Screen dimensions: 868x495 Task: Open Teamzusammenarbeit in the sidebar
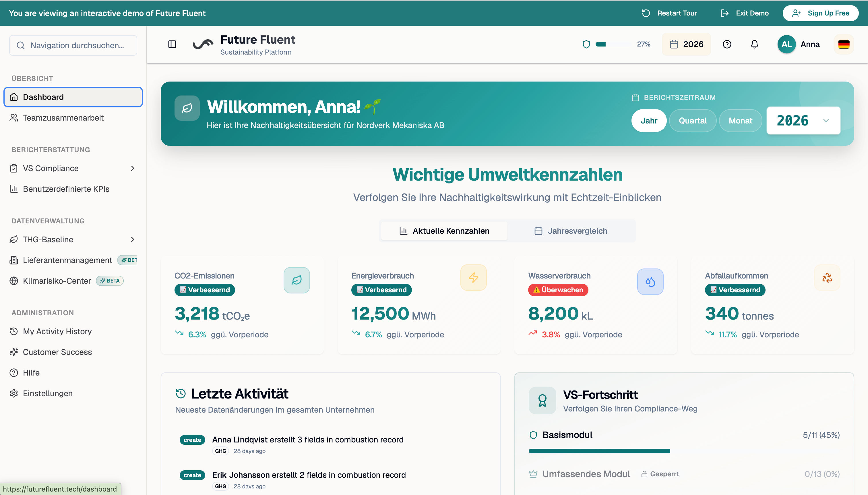click(73, 118)
